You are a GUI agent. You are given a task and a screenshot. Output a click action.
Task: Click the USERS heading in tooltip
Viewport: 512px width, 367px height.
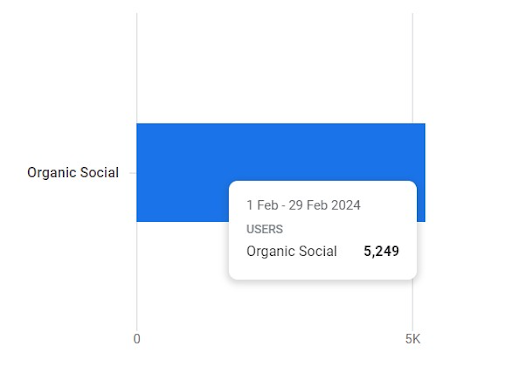(x=265, y=229)
